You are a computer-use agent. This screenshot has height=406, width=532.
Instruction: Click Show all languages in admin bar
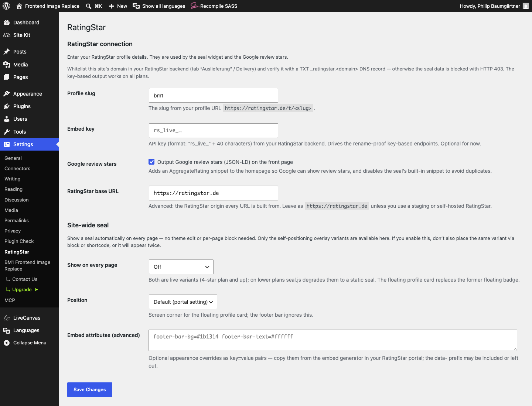click(164, 6)
